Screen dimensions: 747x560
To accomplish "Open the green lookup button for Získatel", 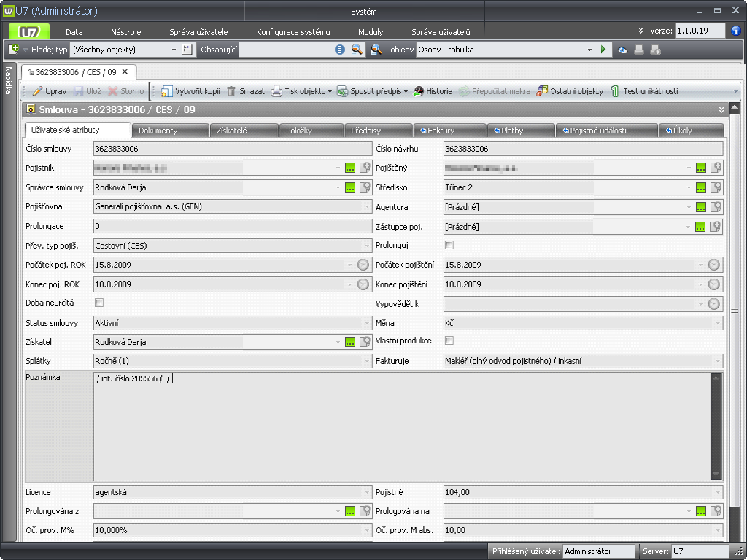I will (x=350, y=343).
